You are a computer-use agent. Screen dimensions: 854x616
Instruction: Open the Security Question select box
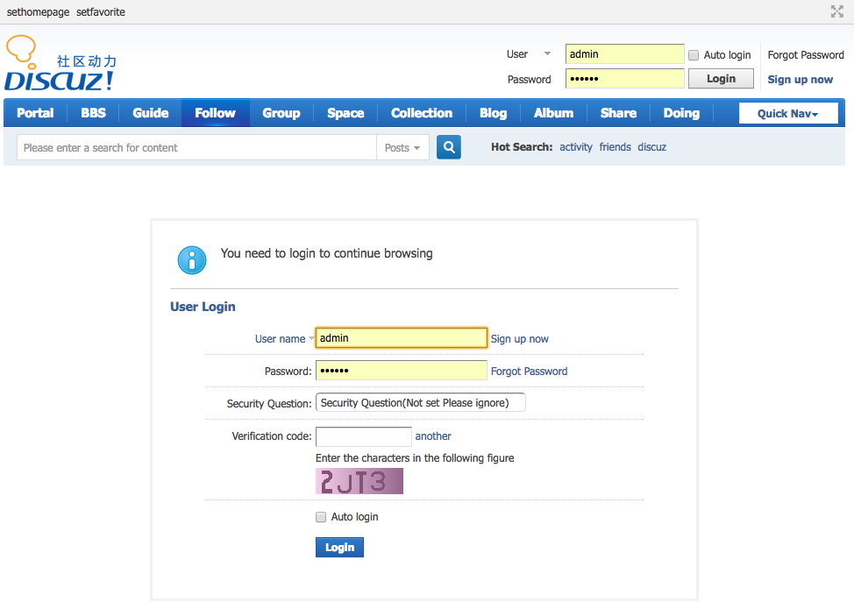pos(421,403)
